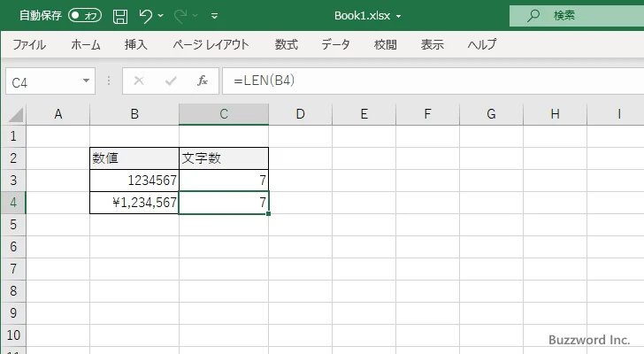This screenshot has height=354, width=644.
Task: Open the 表示 tab
Action: click(x=432, y=44)
